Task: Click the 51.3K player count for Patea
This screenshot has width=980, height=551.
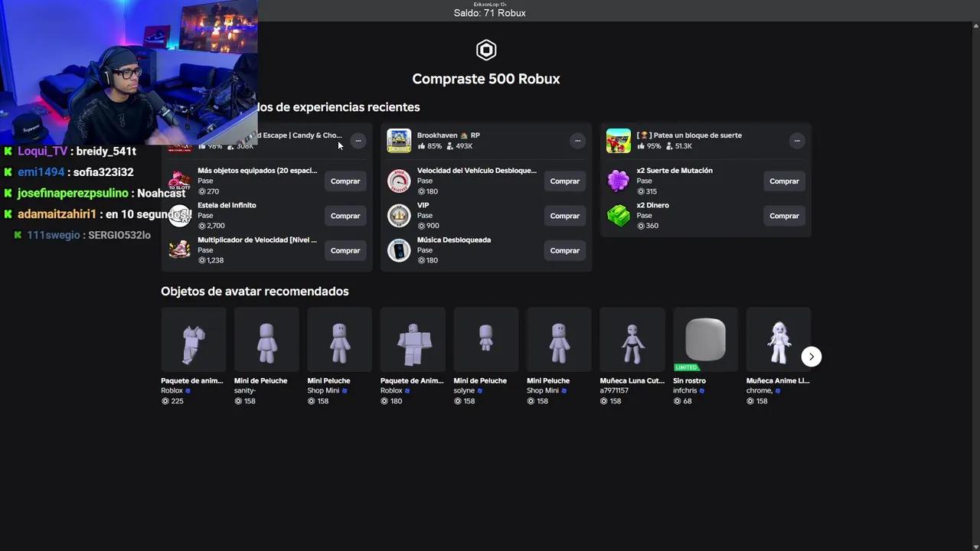Action: pos(679,146)
